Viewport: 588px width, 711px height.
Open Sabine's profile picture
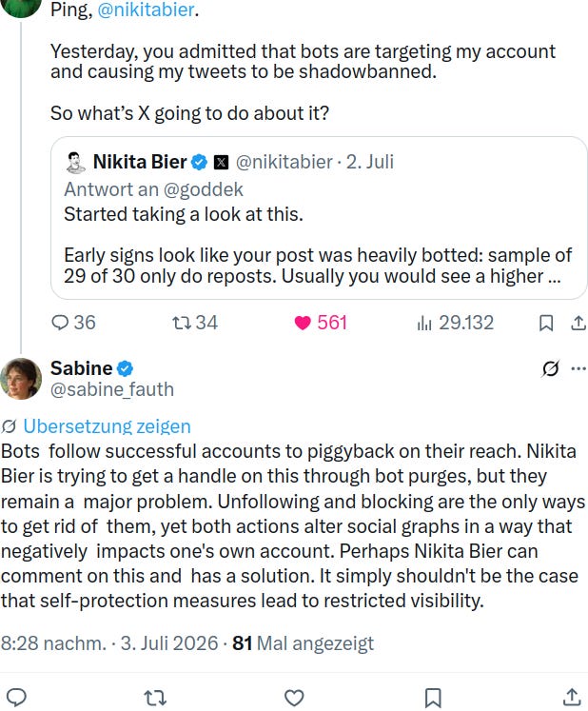pos(21,379)
